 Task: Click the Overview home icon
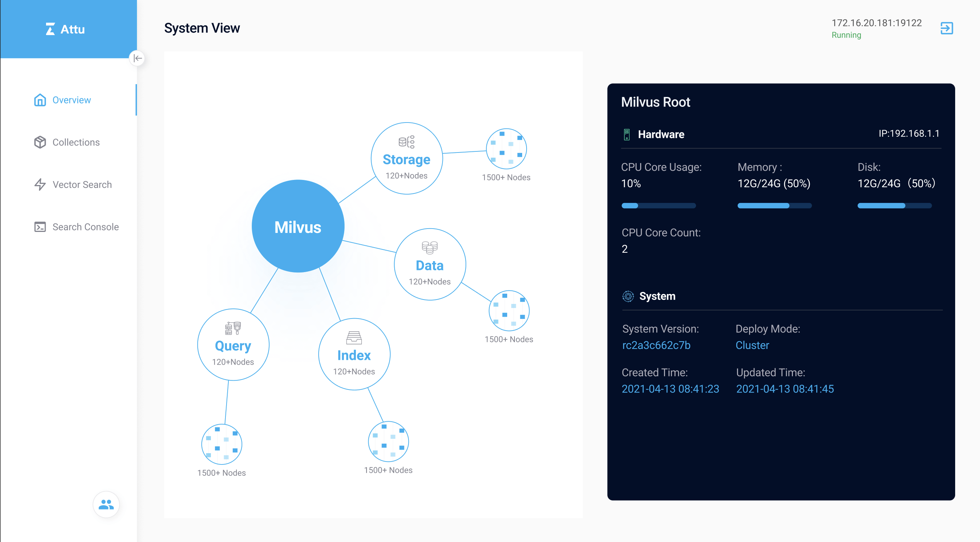tap(40, 100)
